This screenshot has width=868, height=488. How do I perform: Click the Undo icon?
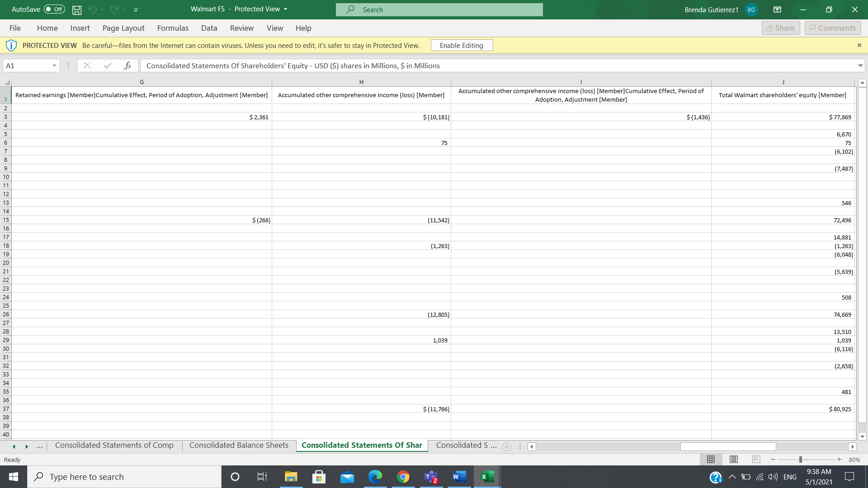click(94, 9)
